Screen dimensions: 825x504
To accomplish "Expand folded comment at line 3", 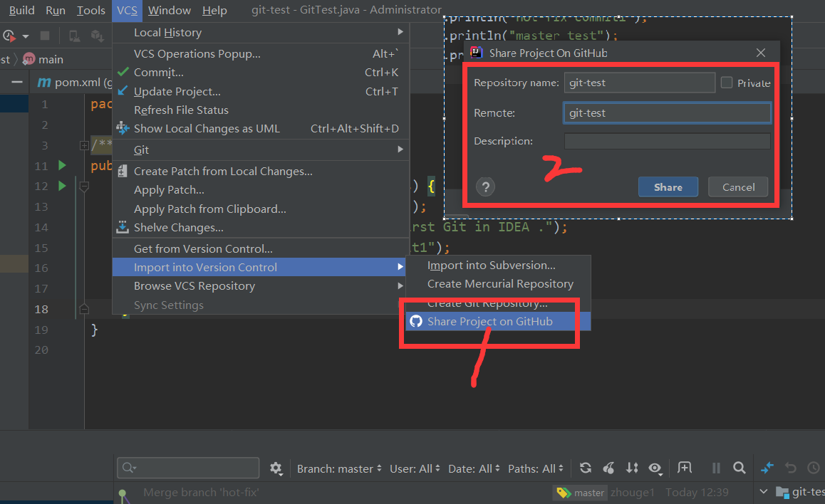I will coord(83,145).
